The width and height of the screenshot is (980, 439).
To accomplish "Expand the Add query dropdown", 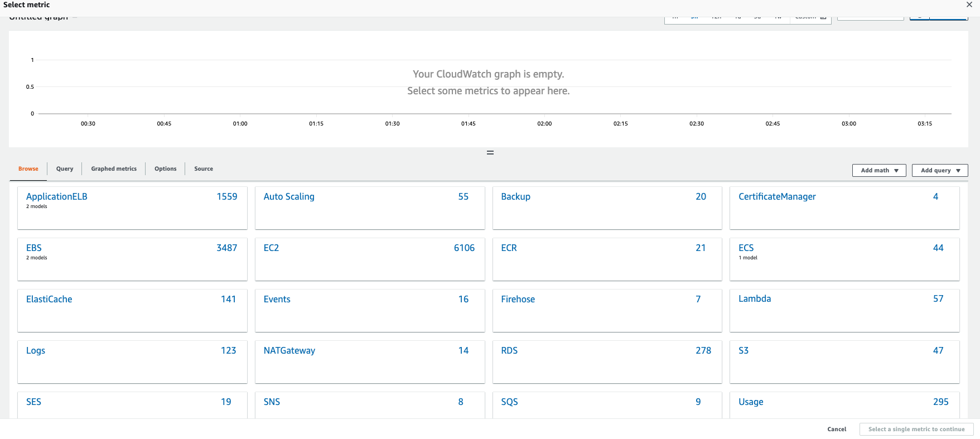I will pyautogui.click(x=940, y=170).
